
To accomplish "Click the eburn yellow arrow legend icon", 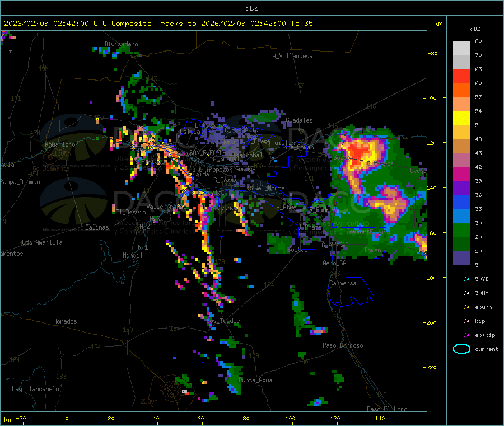I will click(x=461, y=307).
